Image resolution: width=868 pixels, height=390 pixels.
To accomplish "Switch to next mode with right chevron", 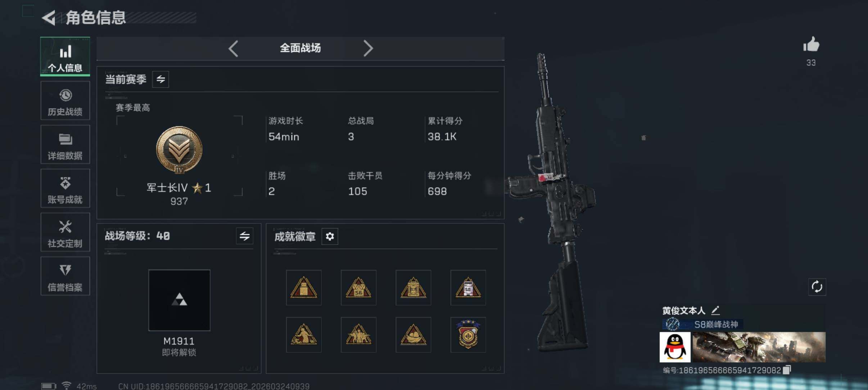I will pos(368,49).
